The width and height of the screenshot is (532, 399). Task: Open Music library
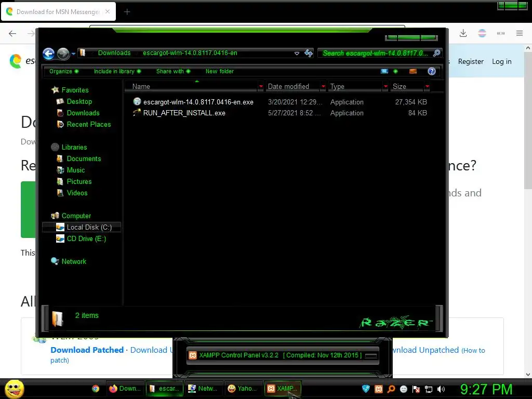[76, 170]
